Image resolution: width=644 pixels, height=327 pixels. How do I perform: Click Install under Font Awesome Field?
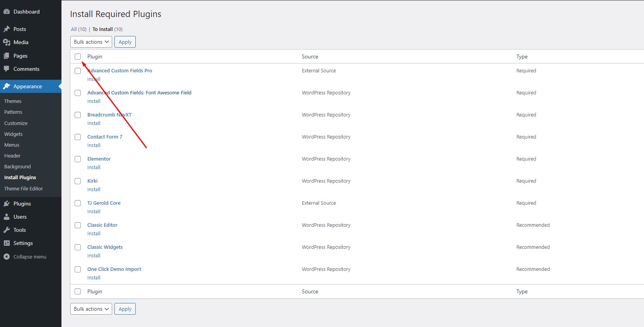pos(94,101)
